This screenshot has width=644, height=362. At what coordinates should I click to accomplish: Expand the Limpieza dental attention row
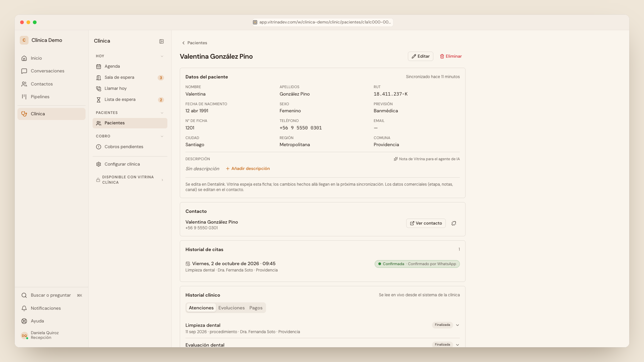pyautogui.click(x=458, y=325)
